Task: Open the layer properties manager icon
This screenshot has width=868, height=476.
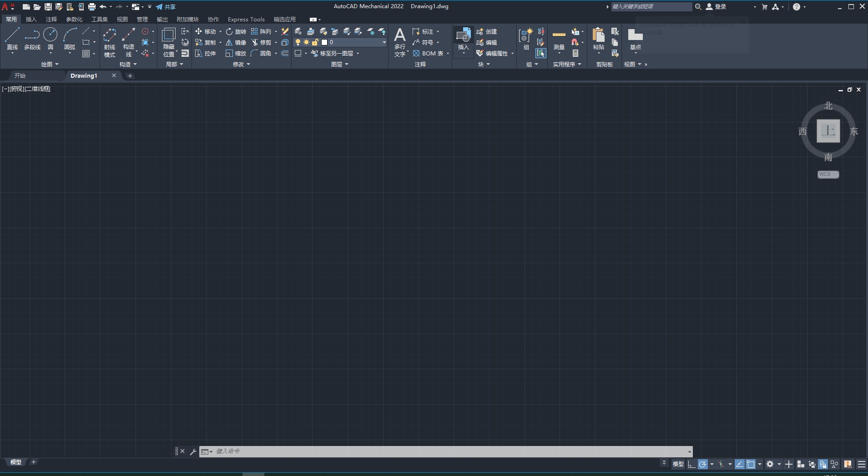Action: (298, 31)
